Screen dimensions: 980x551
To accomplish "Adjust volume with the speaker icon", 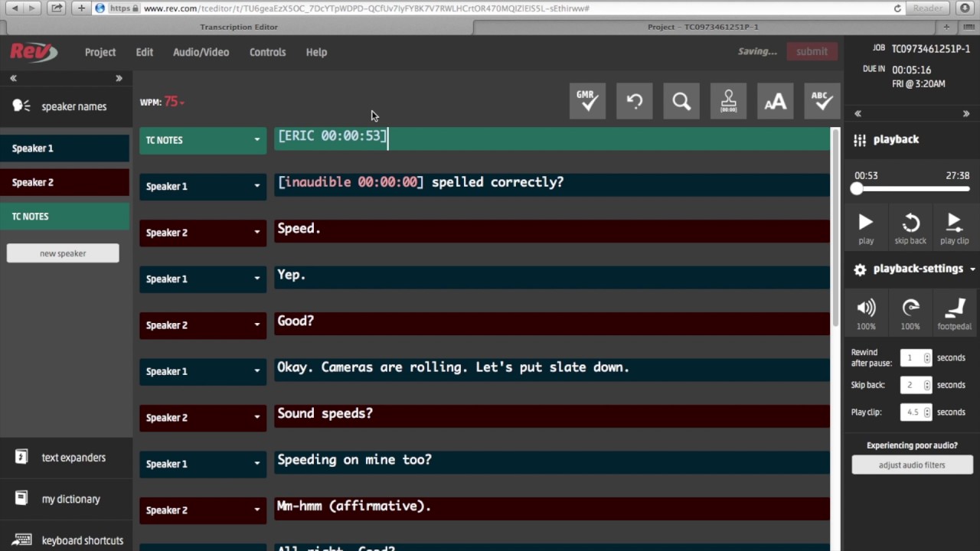I will [x=866, y=308].
